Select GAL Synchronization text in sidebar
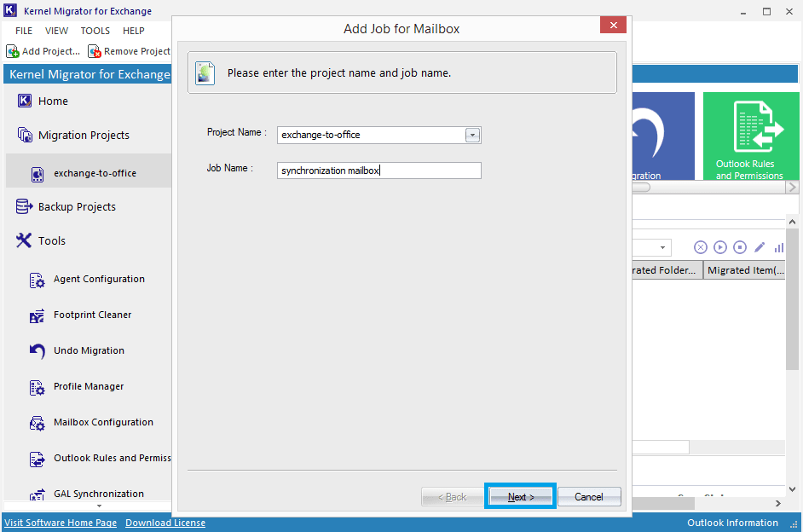Screen dimensions: 803x532 point(99,494)
